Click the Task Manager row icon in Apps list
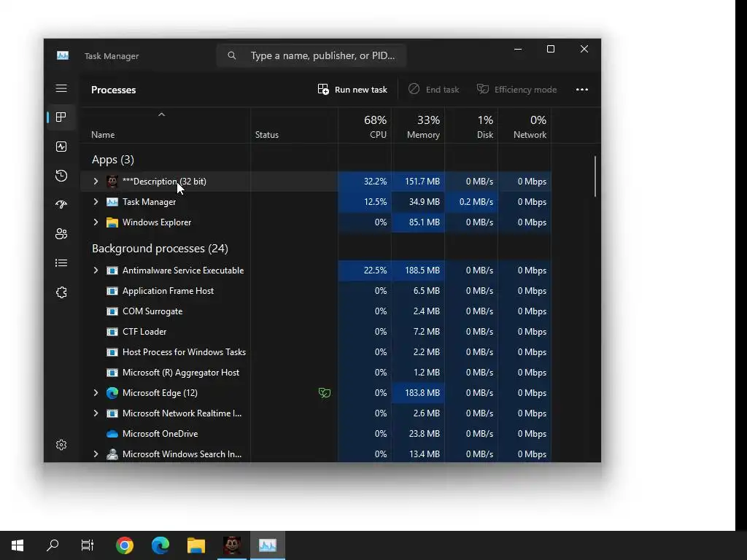 112,202
